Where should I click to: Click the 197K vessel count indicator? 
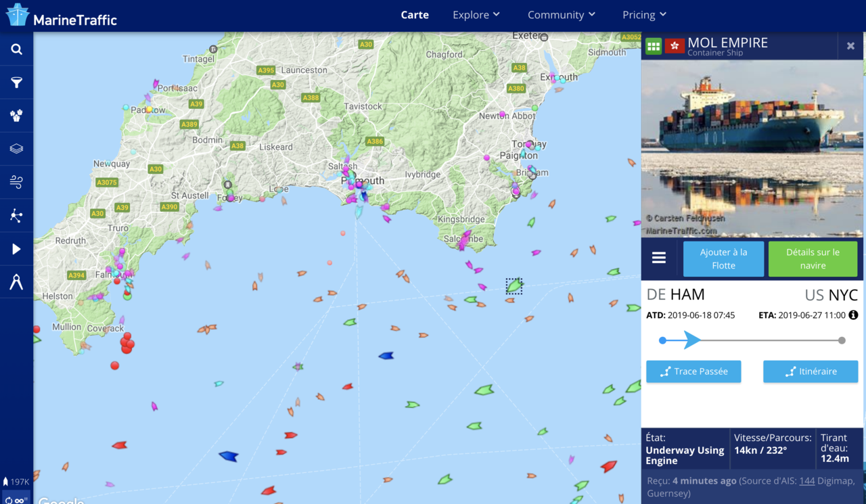[x=16, y=482]
